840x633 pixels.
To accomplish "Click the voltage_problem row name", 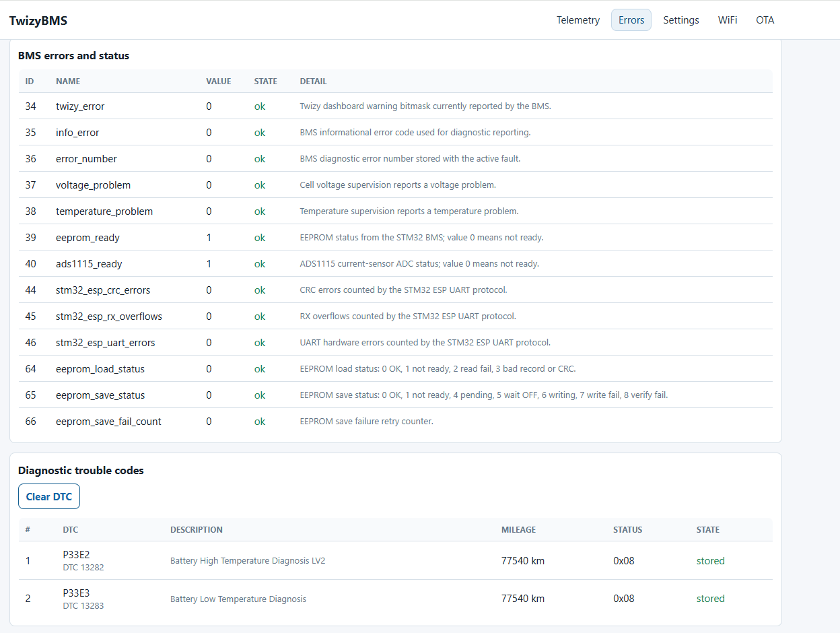I will click(93, 185).
